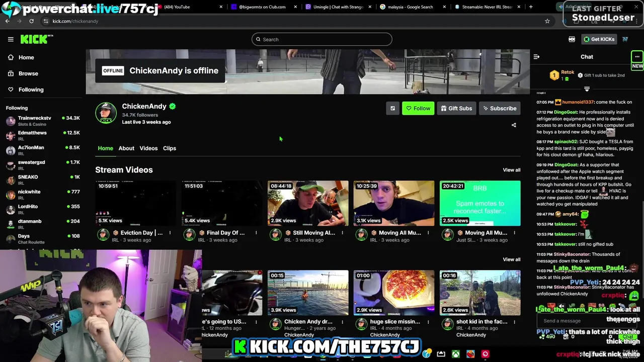Open Ac7ionMan channel in Following list
This screenshot has width=644, height=362.
(42, 150)
